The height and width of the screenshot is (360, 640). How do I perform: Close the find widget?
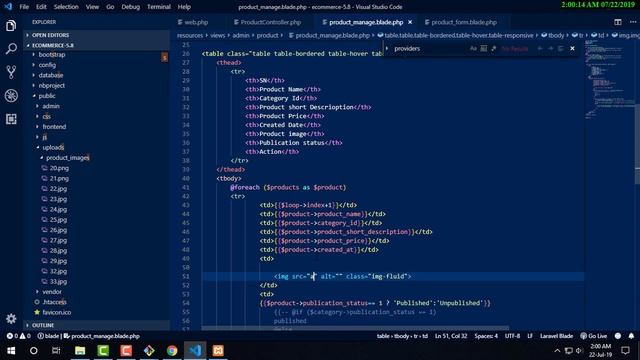[x=572, y=48]
